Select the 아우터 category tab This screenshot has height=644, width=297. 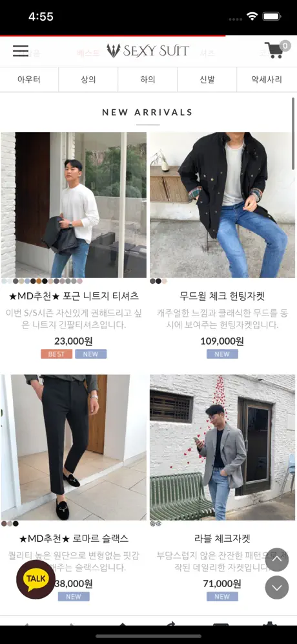click(29, 80)
